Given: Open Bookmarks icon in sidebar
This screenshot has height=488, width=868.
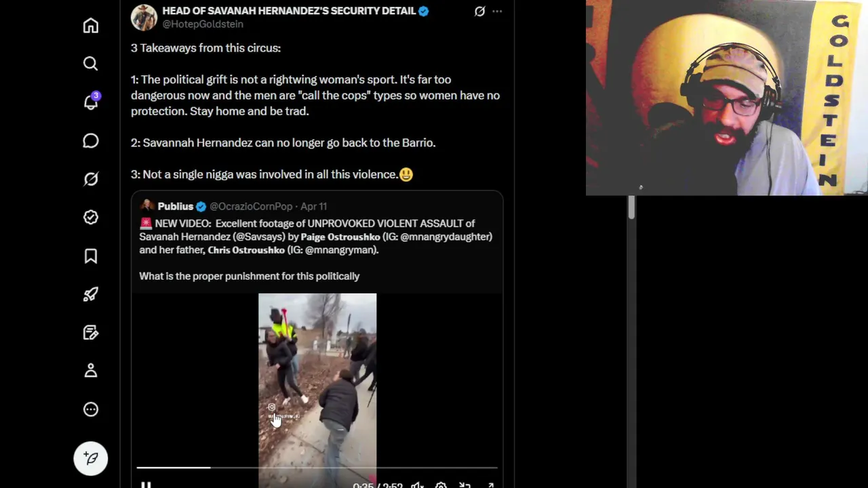Looking at the screenshot, I should [x=91, y=256].
